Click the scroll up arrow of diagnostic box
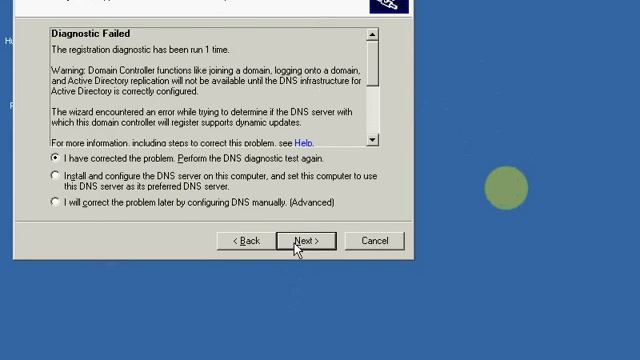This screenshot has height=360, width=640. tap(372, 35)
